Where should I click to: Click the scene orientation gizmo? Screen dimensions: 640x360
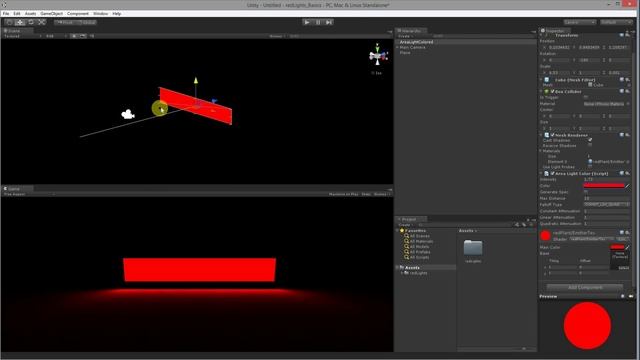pyautogui.click(x=378, y=56)
